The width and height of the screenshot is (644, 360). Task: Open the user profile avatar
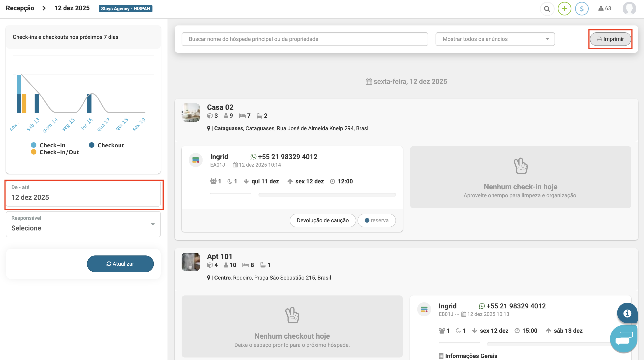click(629, 9)
